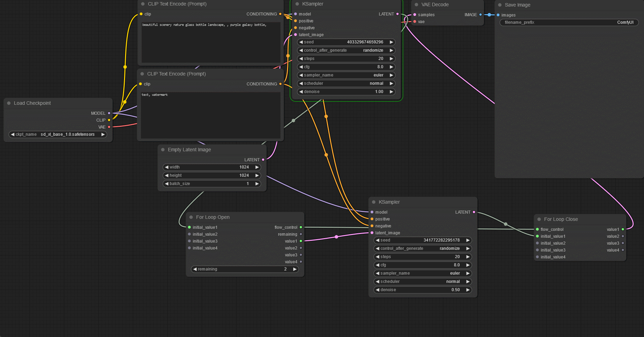Click the Empty Latent Image node title
Image resolution: width=644 pixels, height=337 pixels.
point(189,150)
